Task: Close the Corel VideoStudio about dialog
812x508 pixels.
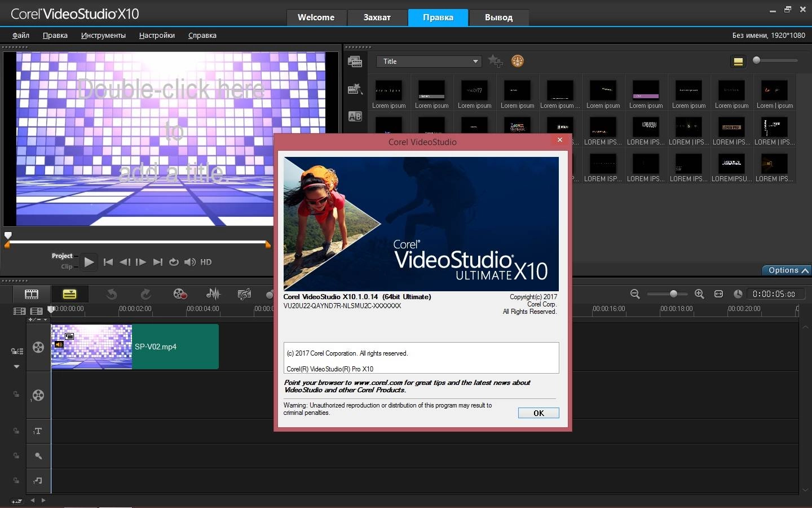Action: pyautogui.click(x=560, y=140)
